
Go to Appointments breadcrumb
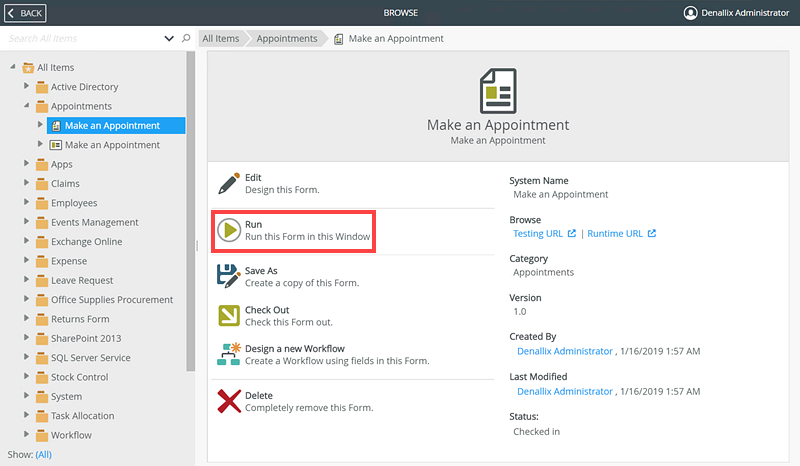tap(286, 39)
